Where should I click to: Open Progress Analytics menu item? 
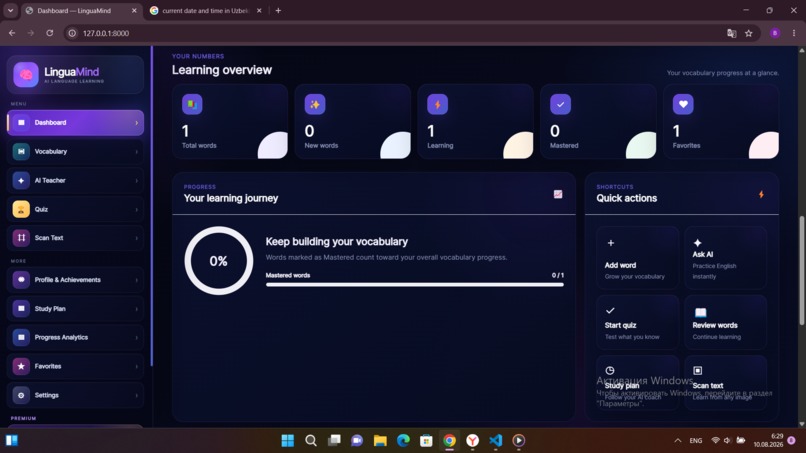click(76, 337)
